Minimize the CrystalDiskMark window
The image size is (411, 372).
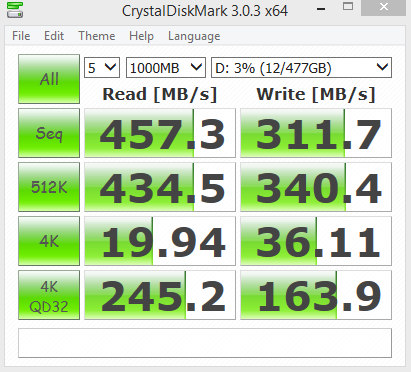(x=321, y=9)
